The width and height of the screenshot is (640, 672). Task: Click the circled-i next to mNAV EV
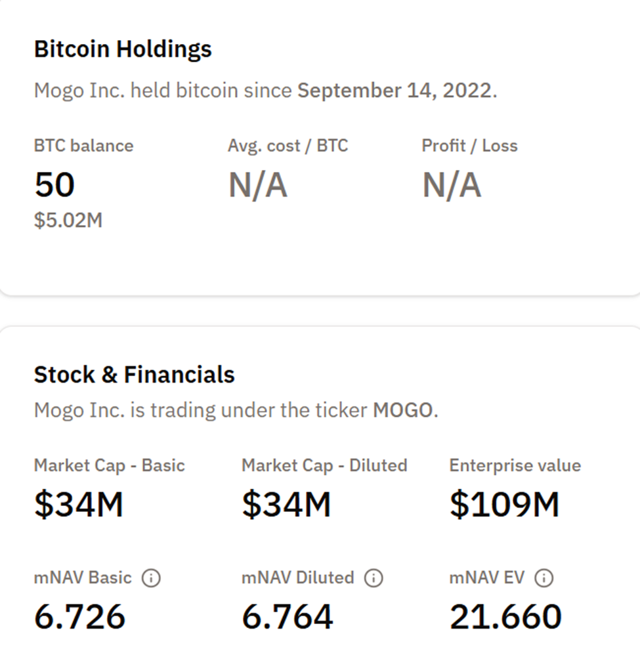click(x=543, y=579)
